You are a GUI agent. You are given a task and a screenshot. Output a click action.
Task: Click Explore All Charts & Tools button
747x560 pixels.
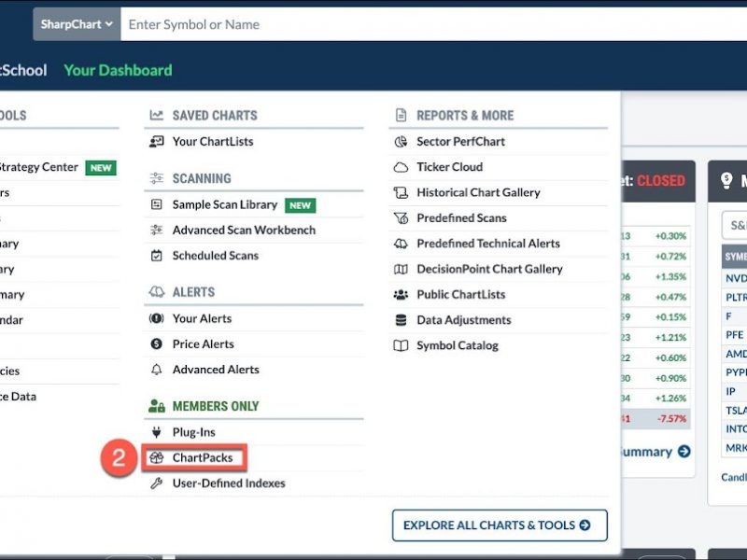(x=500, y=525)
